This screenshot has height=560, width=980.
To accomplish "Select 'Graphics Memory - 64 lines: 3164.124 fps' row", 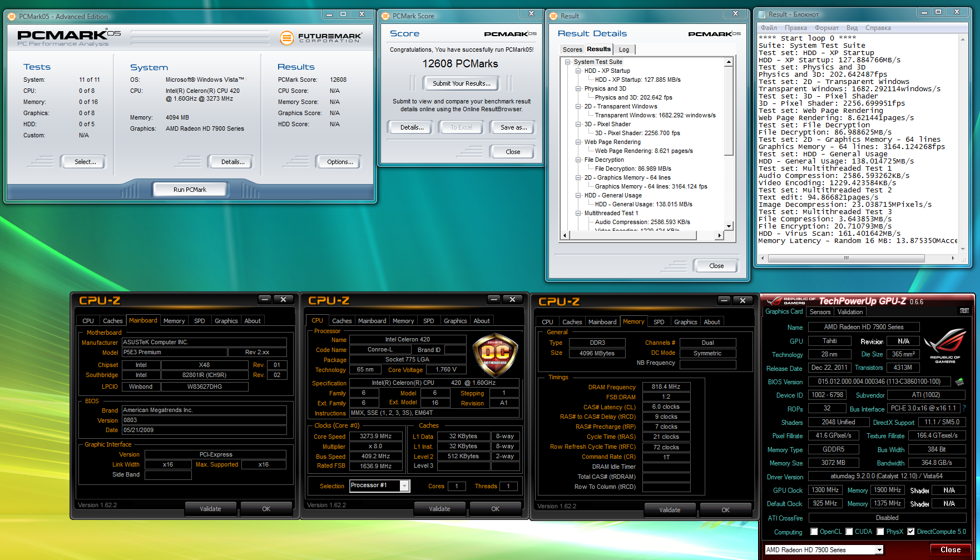I will (651, 187).
